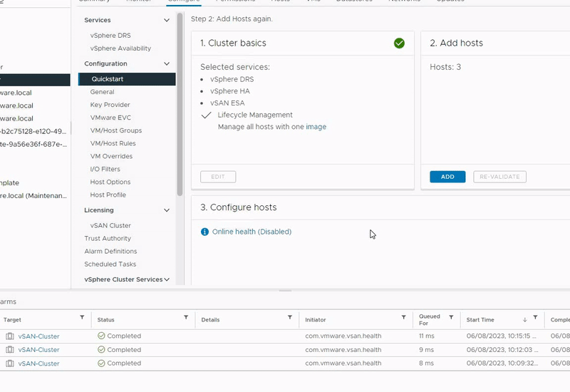Open VM/Host Groups page
This screenshot has width=570, height=392.
click(x=116, y=130)
